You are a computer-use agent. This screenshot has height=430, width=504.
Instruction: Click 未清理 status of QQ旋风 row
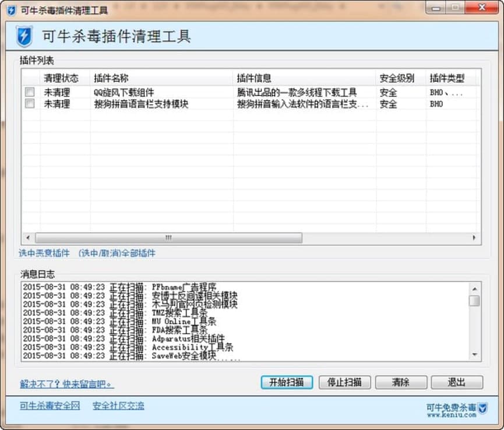pos(57,93)
